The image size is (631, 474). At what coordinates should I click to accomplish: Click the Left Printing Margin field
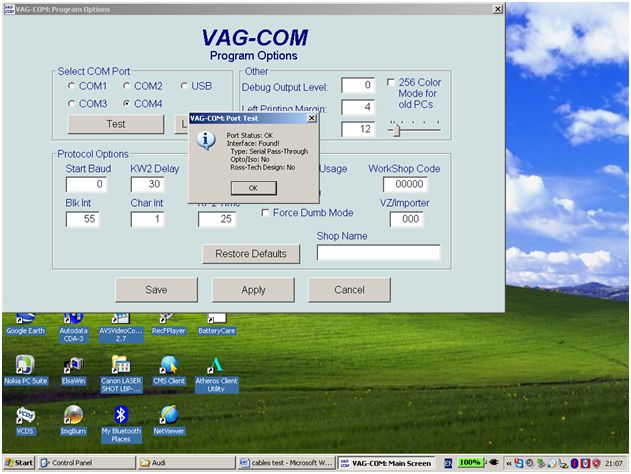coord(358,107)
